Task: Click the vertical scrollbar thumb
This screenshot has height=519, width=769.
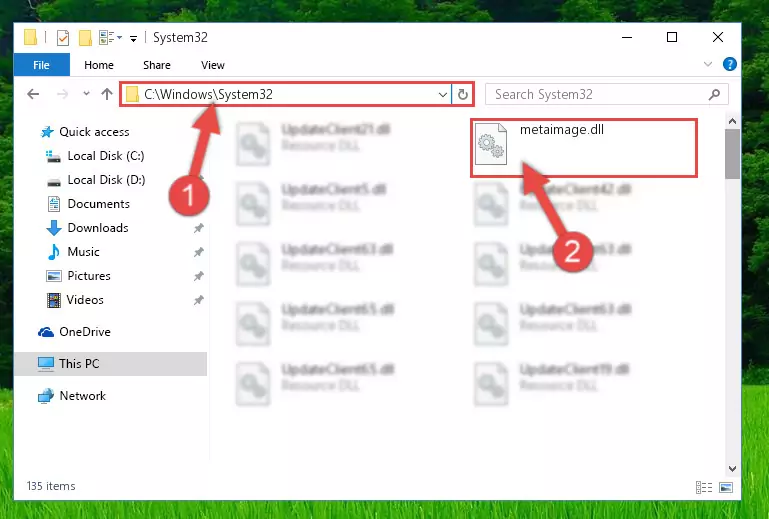Action: point(732,155)
